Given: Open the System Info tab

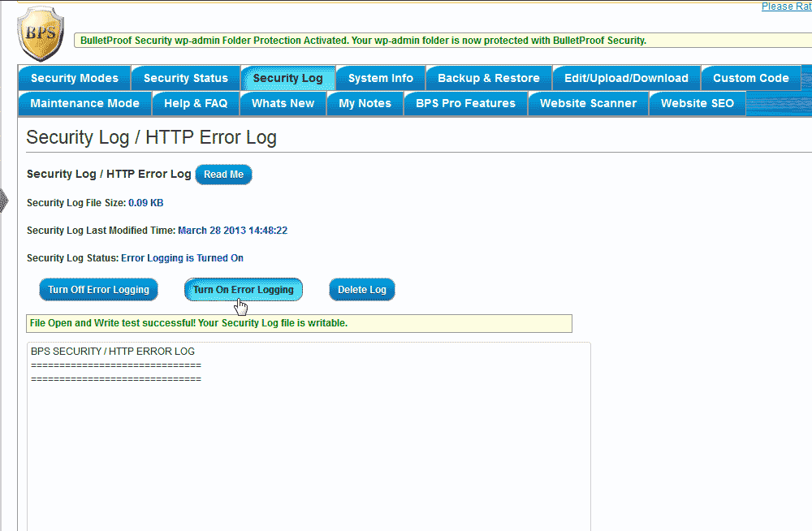Looking at the screenshot, I should [x=381, y=78].
